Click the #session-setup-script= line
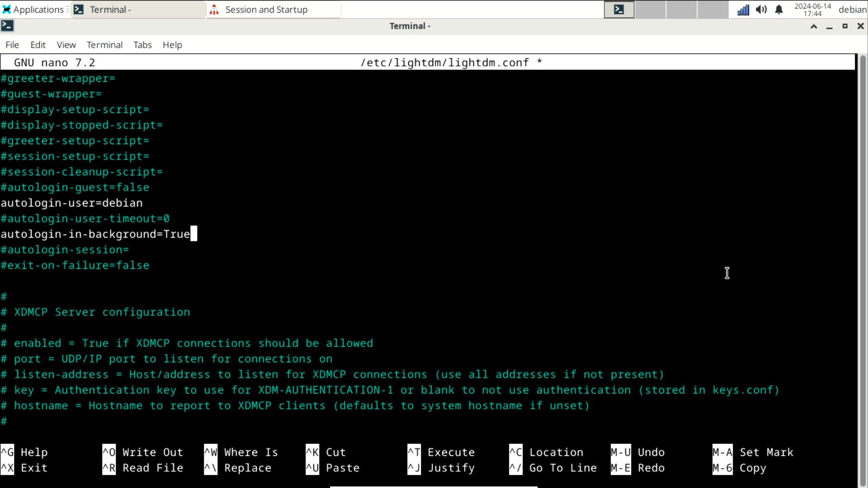Viewport: 868px width, 488px height. pyautogui.click(x=75, y=156)
